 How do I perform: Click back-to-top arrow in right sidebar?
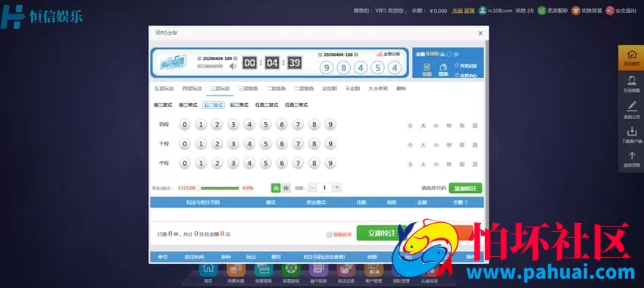point(631,156)
